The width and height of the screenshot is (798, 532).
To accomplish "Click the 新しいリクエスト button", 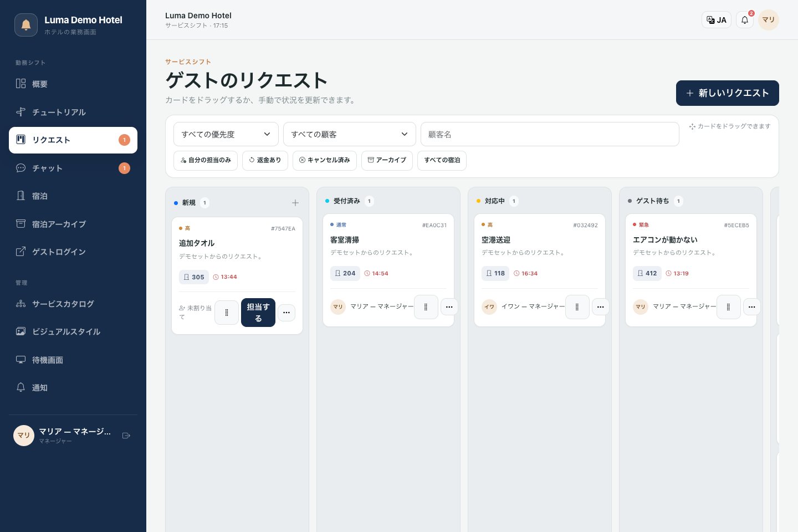I will (x=728, y=93).
